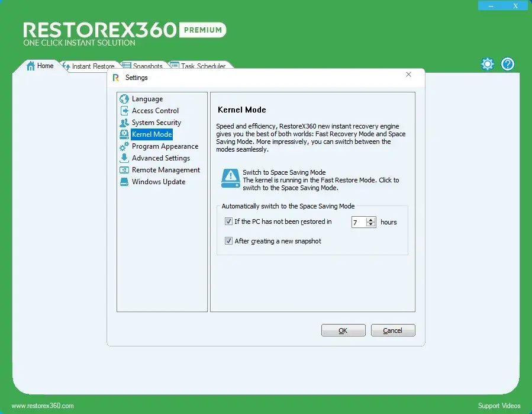Viewport: 532px width, 414px height.
Task: Toggle 'After creating a new snapshot' checkbox
Action: (228, 241)
